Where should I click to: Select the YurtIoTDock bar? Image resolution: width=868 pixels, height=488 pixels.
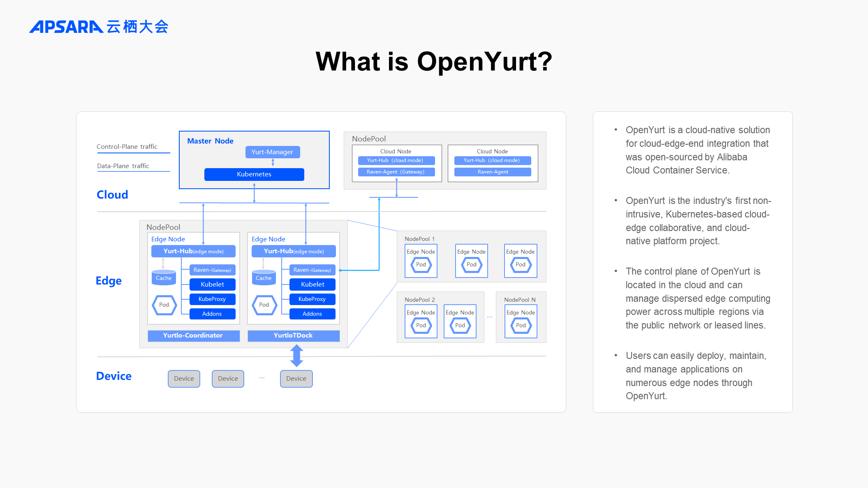tap(294, 335)
